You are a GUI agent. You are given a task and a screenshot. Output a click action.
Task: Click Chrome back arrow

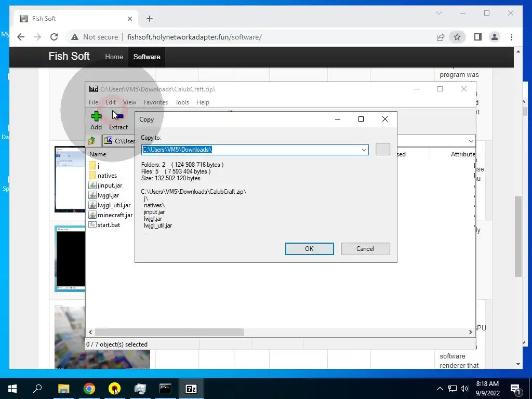(x=21, y=37)
